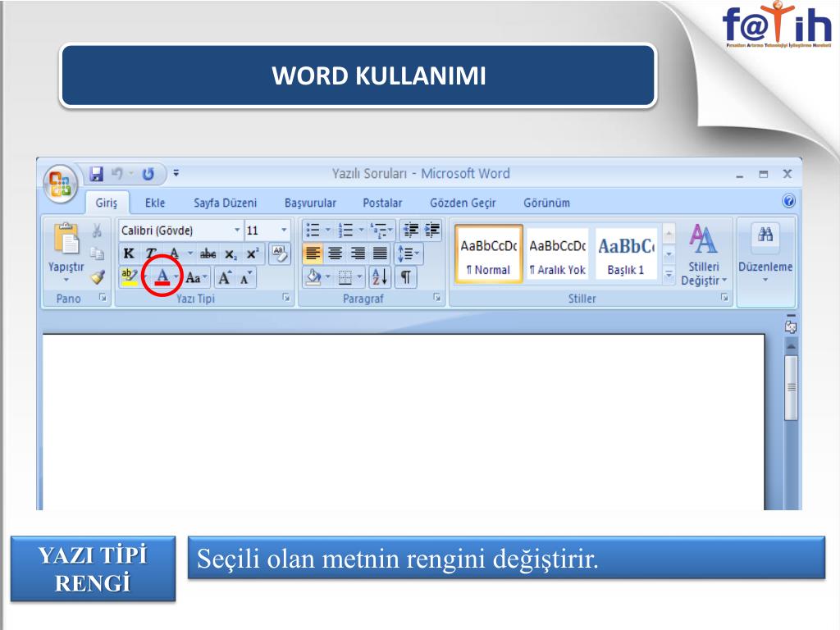Image resolution: width=840 pixels, height=630 pixels.
Task: Decrease the paragraph indent
Action: (411, 231)
